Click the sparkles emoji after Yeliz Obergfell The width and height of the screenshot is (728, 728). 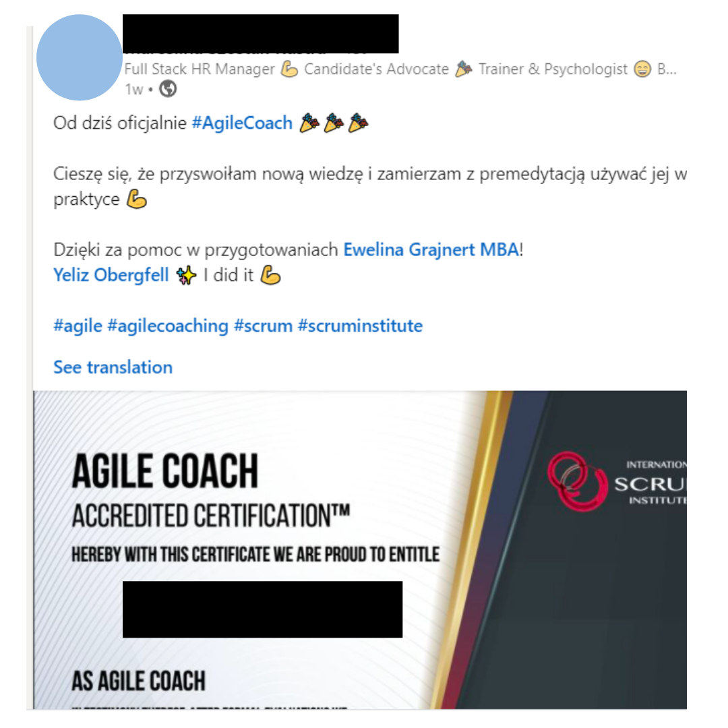click(x=186, y=275)
